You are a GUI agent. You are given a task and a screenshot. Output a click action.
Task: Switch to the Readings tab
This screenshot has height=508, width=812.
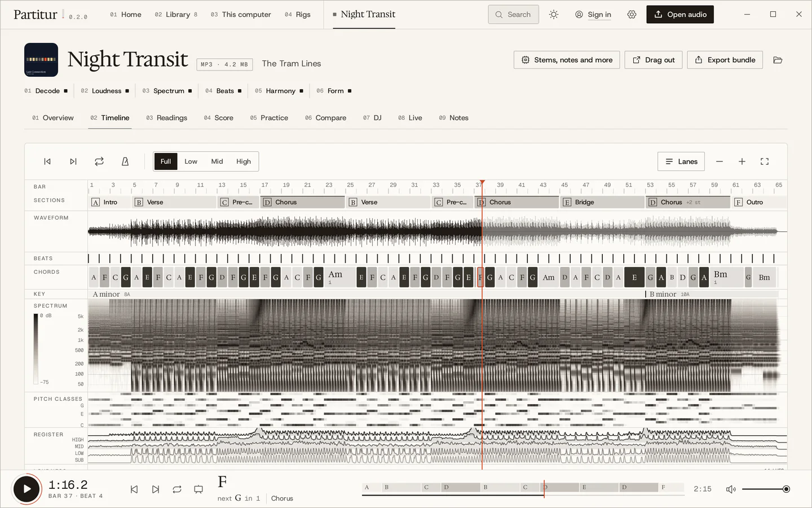pos(166,118)
